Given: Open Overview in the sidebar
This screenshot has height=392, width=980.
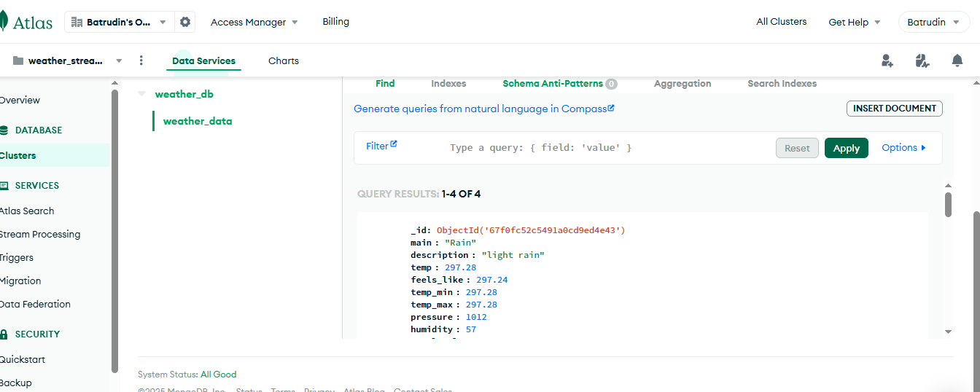Looking at the screenshot, I should coord(20,101).
